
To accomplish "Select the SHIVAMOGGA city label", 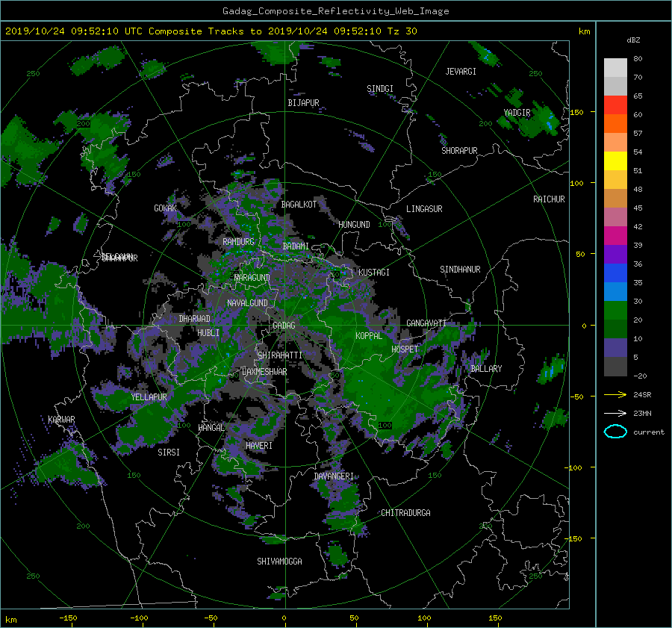I will [x=279, y=562].
